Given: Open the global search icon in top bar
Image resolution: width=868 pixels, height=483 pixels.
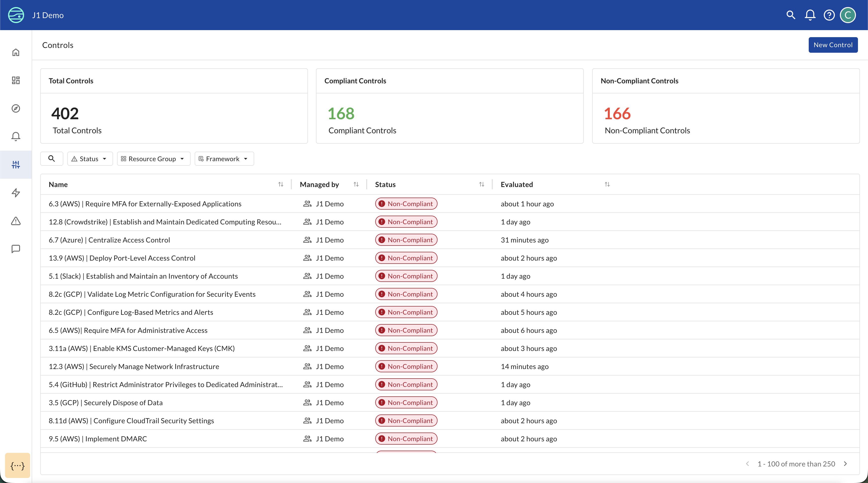Looking at the screenshot, I should pyautogui.click(x=790, y=15).
